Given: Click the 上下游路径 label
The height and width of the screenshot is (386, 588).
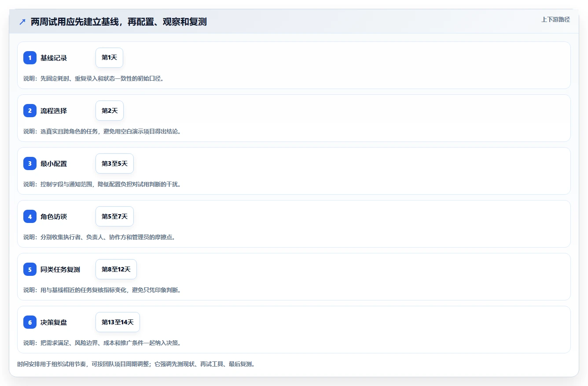Looking at the screenshot, I should 555,19.
